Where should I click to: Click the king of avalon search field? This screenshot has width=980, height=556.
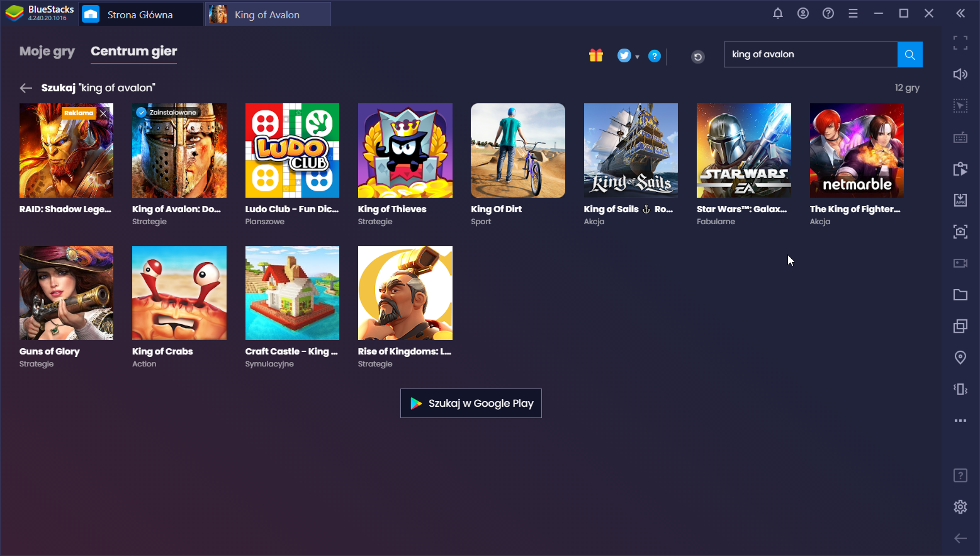(x=811, y=55)
